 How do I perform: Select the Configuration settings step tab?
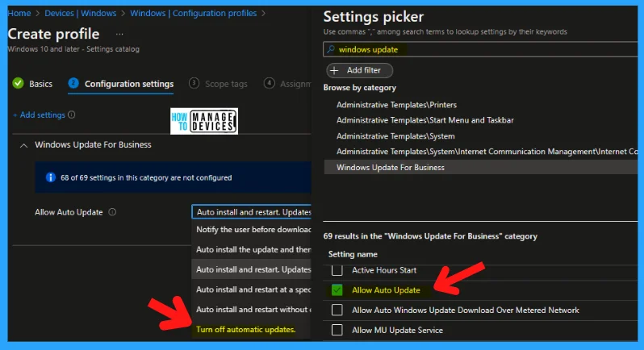[x=121, y=84]
